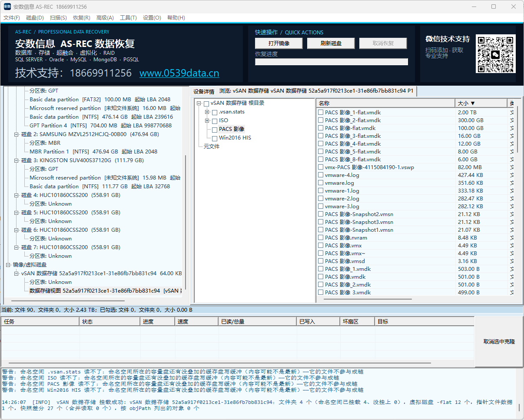Click the 取消恢复 button
This screenshot has height=420, width=524.
[383, 43]
